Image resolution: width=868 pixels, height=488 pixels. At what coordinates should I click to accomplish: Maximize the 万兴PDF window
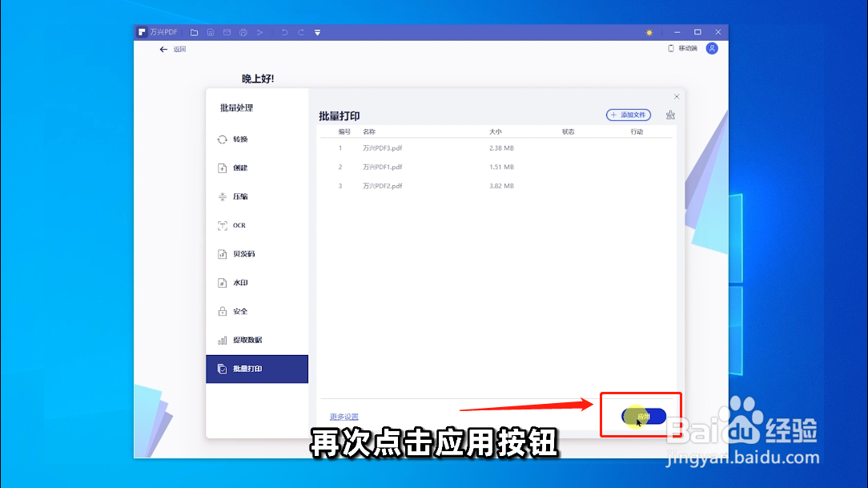tap(697, 33)
